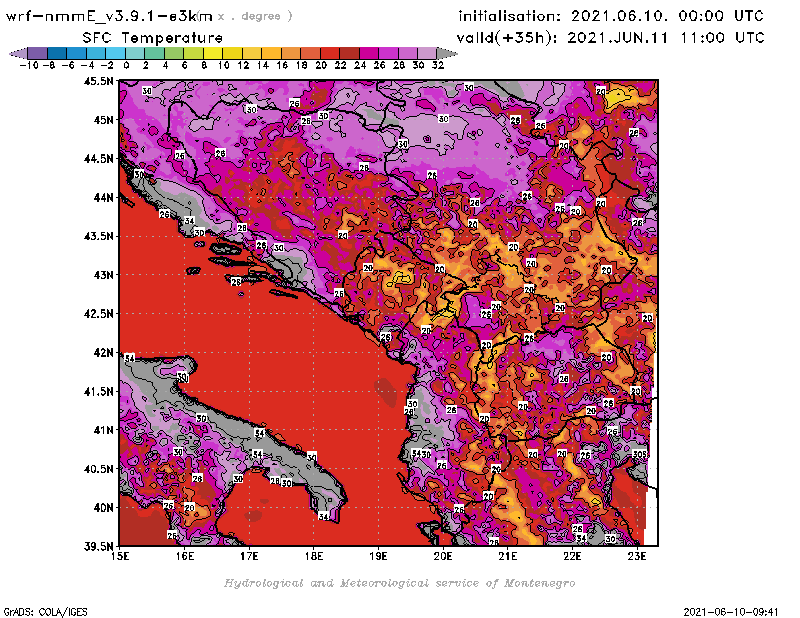Click the 'GrADS: COLA/IGES' credit text
The height and width of the screenshot is (618, 800).
tap(45, 612)
